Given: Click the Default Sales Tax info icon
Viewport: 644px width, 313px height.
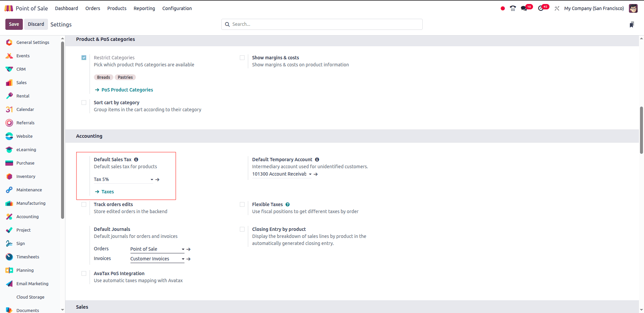Looking at the screenshot, I should pos(136,160).
